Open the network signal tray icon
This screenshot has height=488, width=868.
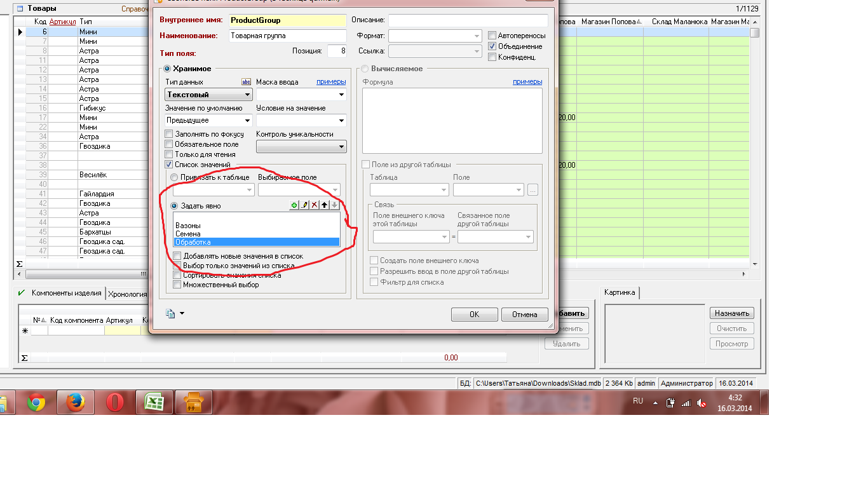click(x=686, y=403)
